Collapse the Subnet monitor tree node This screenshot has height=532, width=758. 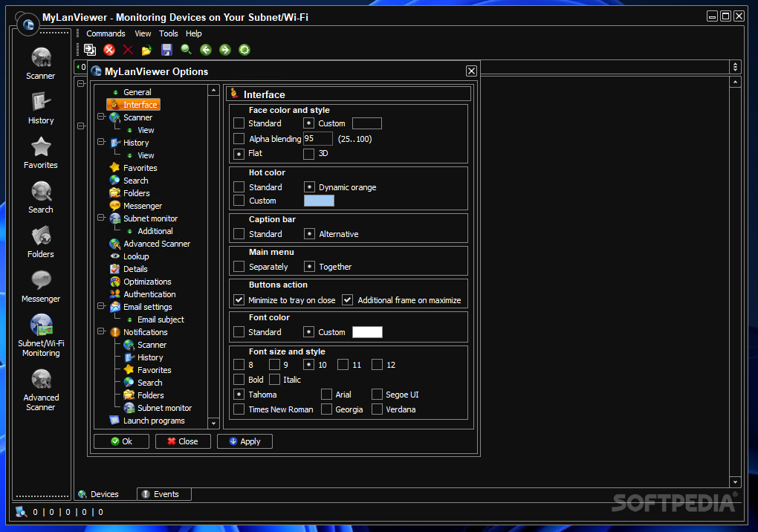(x=101, y=218)
